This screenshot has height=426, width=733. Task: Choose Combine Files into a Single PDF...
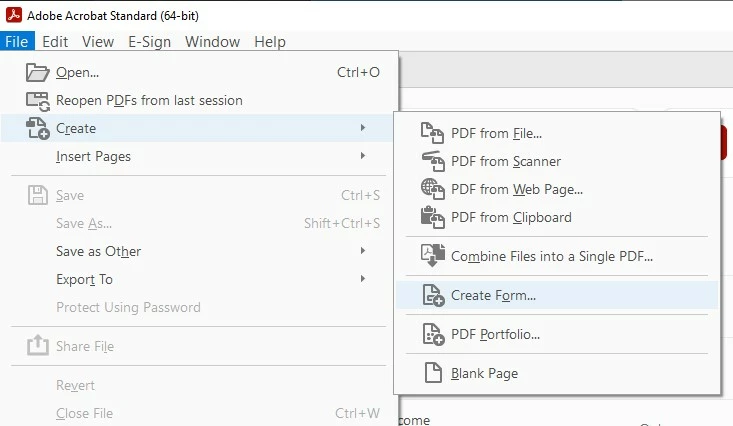[x=557, y=256]
